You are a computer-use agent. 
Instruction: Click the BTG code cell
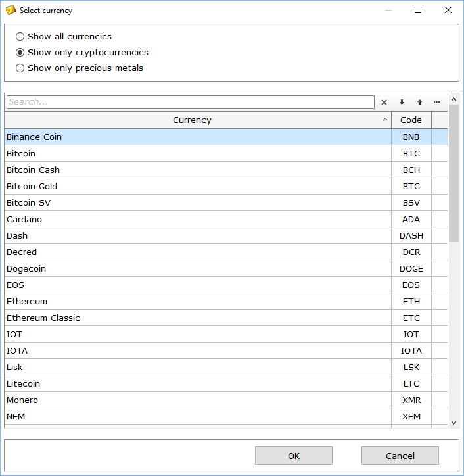(411, 186)
